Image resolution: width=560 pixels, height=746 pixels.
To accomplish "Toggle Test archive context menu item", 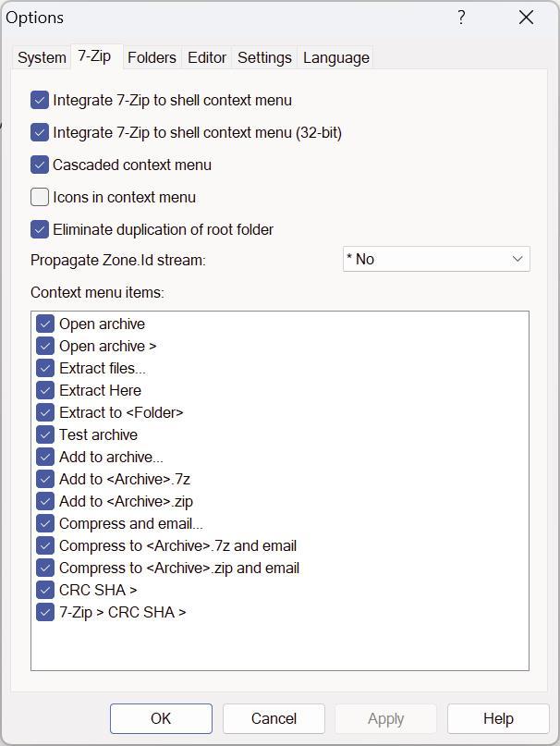I will [x=44, y=434].
